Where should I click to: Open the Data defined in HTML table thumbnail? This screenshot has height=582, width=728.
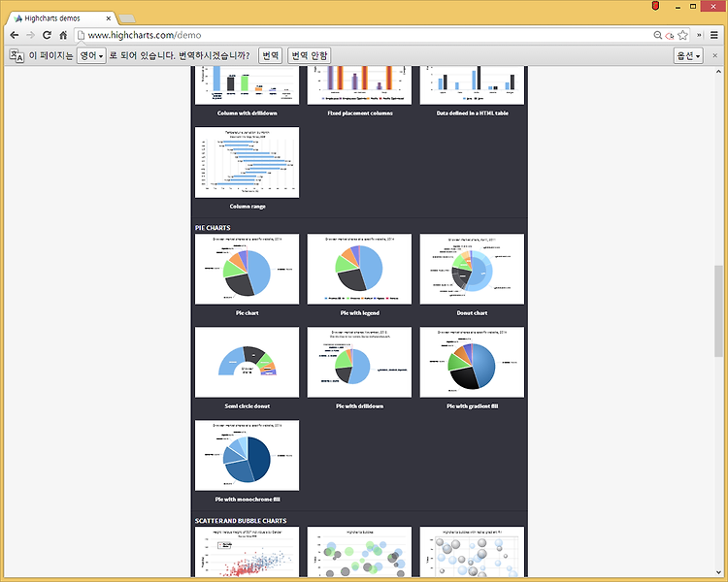(x=472, y=85)
